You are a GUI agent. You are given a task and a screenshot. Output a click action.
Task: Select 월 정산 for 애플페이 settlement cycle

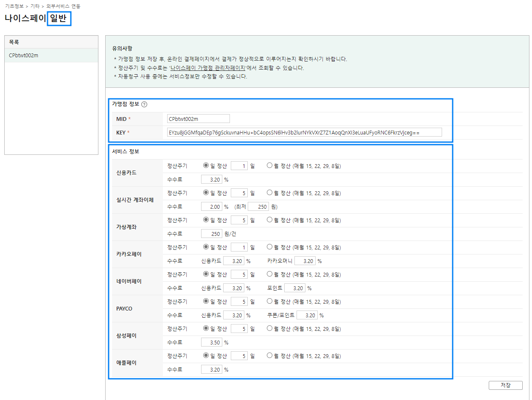tap(269, 355)
